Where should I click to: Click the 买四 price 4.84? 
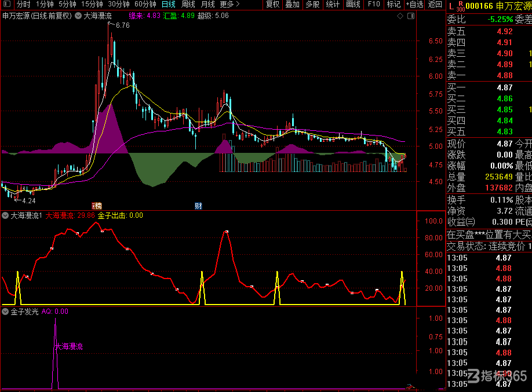pyautogui.click(x=505, y=120)
